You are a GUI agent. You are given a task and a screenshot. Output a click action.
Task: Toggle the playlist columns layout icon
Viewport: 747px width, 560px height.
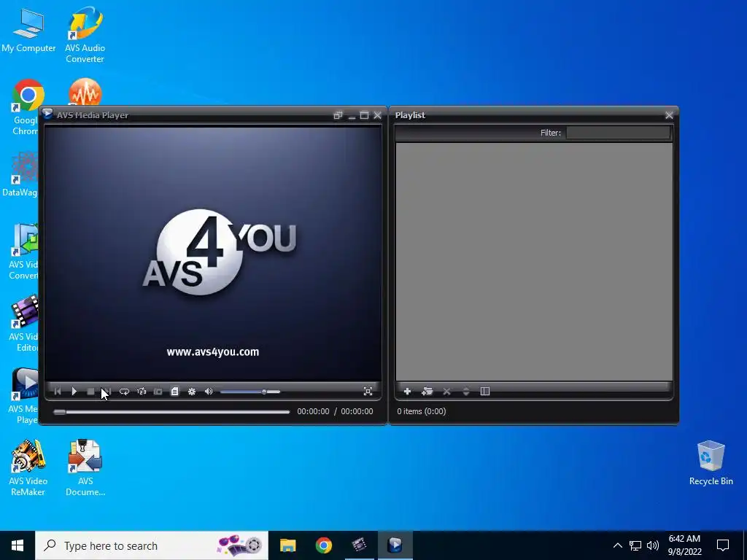pos(485,392)
